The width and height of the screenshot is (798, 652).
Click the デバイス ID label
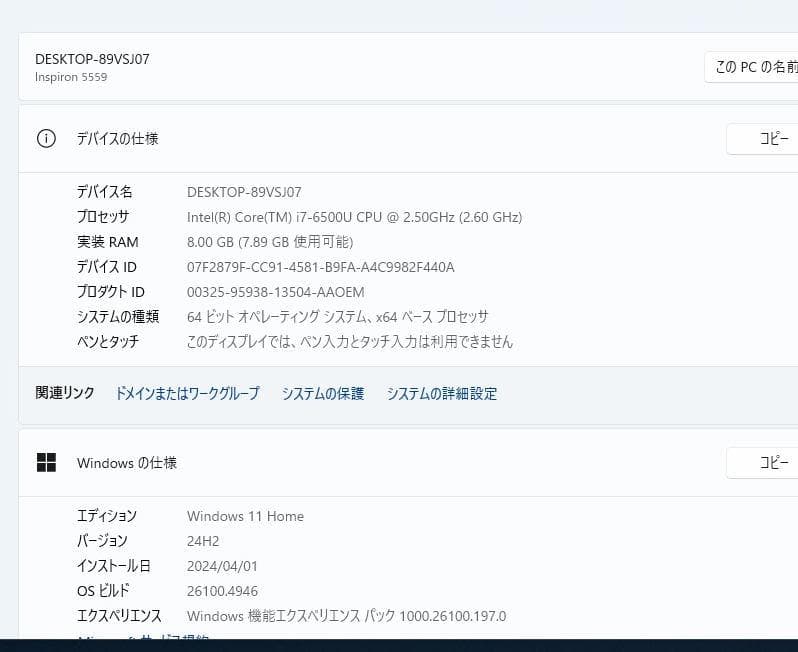(x=107, y=267)
